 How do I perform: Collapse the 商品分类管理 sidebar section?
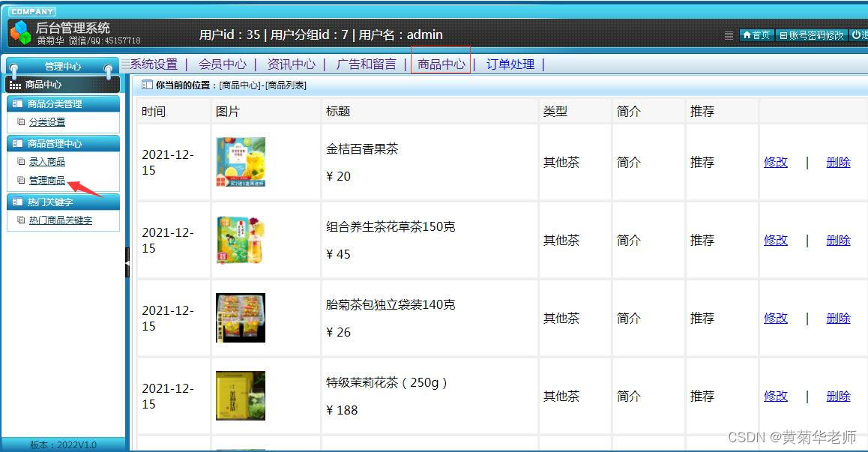(63, 103)
